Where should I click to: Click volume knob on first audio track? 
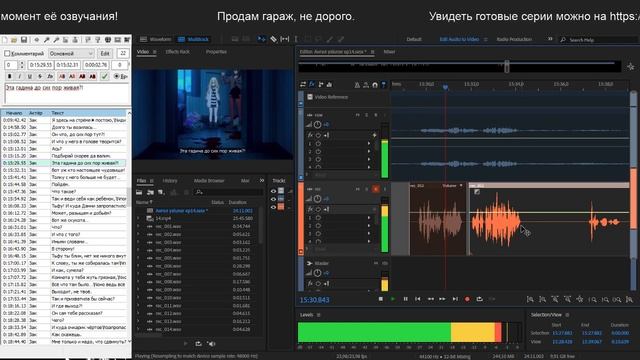[317, 124]
